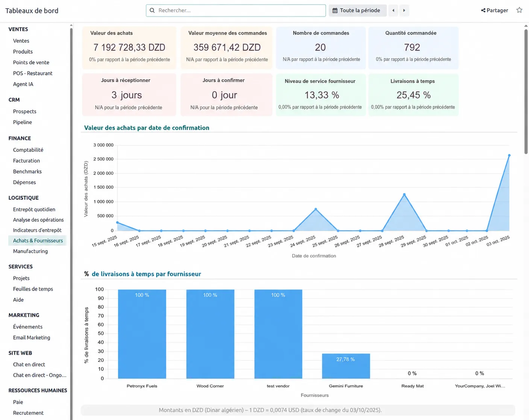Open Achats & Fournisseurs dashboard
529x420 pixels.
37,240
